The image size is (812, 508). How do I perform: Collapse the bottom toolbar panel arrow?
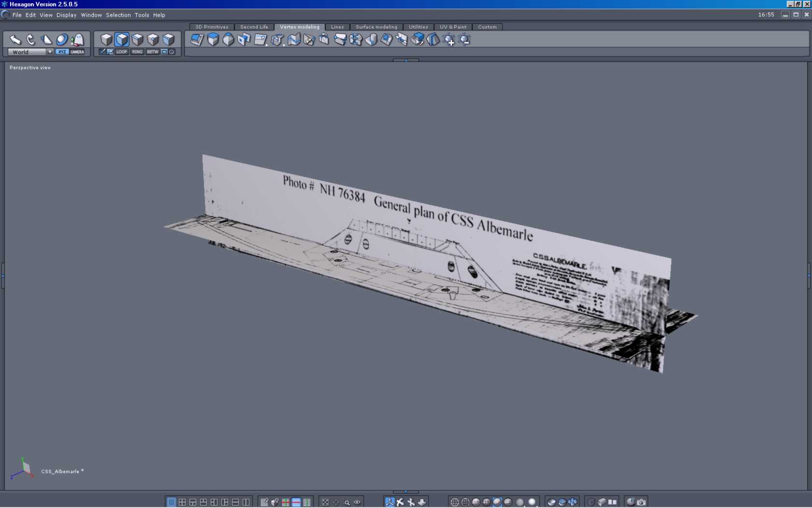406,492
